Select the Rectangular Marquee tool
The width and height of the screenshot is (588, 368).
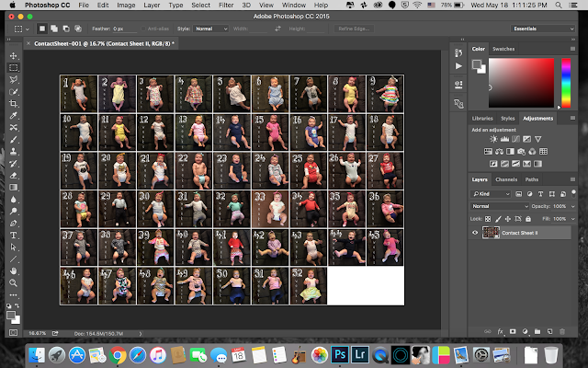tap(14, 68)
